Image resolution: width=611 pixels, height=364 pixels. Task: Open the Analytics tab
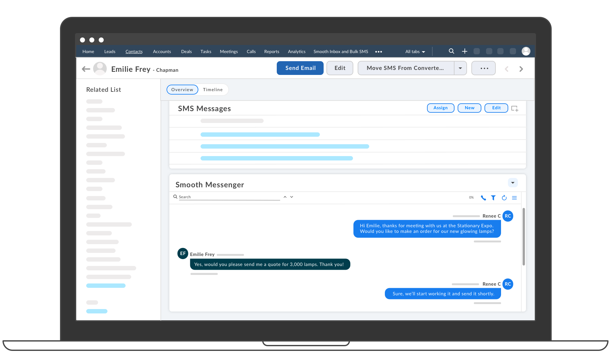pos(297,52)
